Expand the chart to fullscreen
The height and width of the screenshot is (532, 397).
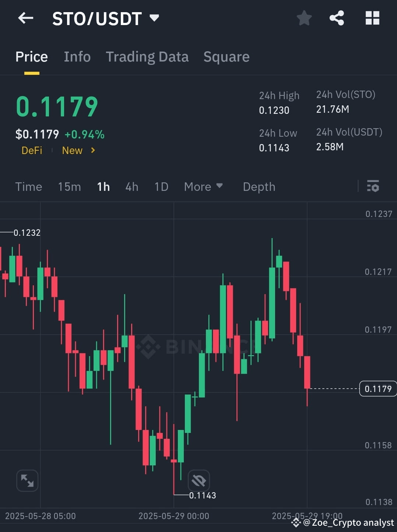(28, 481)
